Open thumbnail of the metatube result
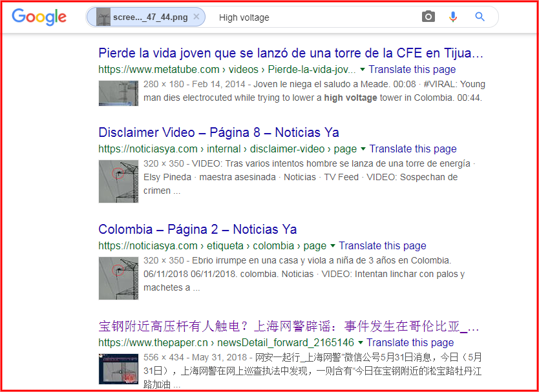The height and width of the screenshot is (392, 539). tap(119, 93)
